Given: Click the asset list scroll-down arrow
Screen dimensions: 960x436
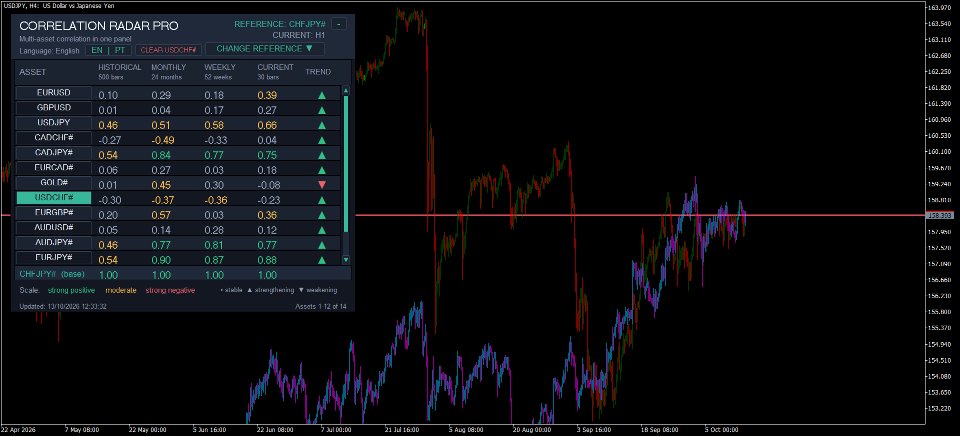Looking at the screenshot, I should [x=346, y=260].
